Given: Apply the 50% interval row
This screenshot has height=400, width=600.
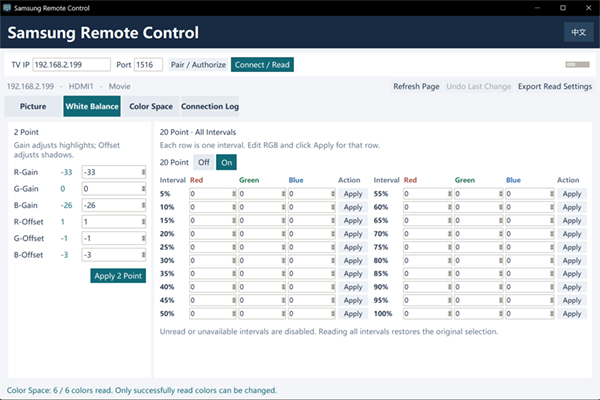Looking at the screenshot, I should click(353, 314).
